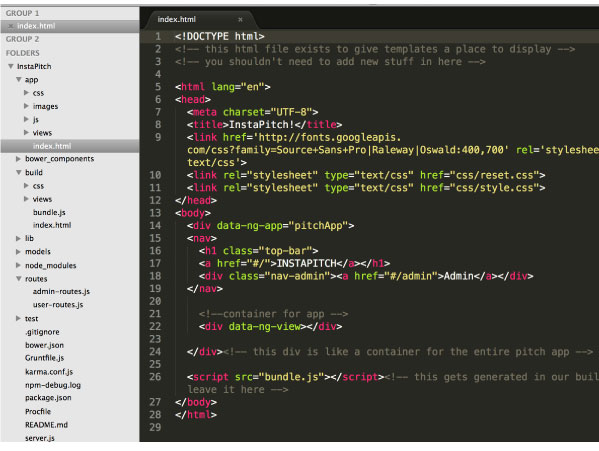The image size is (599, 451).
Task: Open package.json file
Action: [x=48, y=398]
